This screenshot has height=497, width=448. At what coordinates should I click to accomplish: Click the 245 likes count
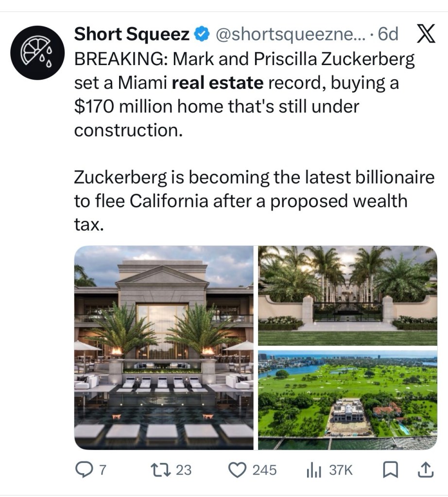(x=265, y=470)
